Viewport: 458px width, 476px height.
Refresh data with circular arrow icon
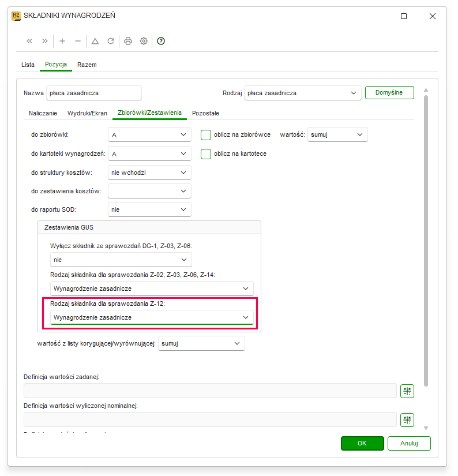(111, 41)
